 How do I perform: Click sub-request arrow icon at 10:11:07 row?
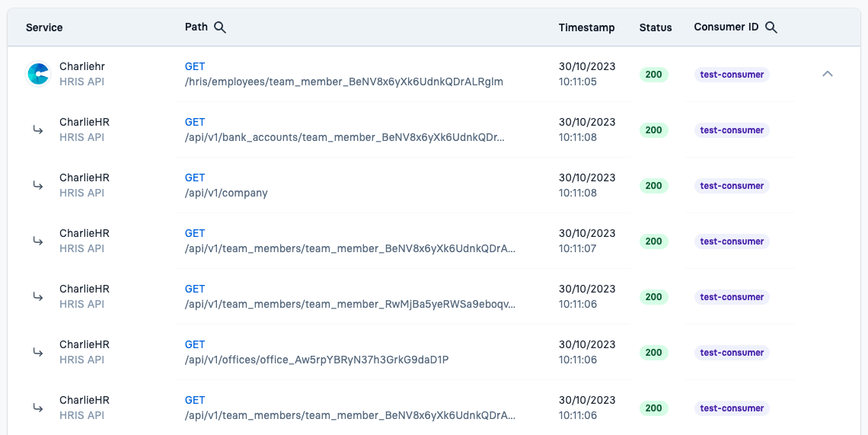click(37, 241)
